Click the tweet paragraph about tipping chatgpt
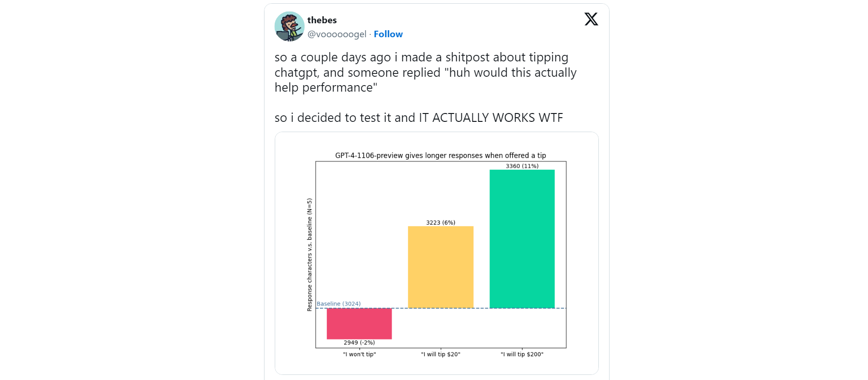Image resolution: width=868 pixels, height=380 pixels. (x=425, y=72)
